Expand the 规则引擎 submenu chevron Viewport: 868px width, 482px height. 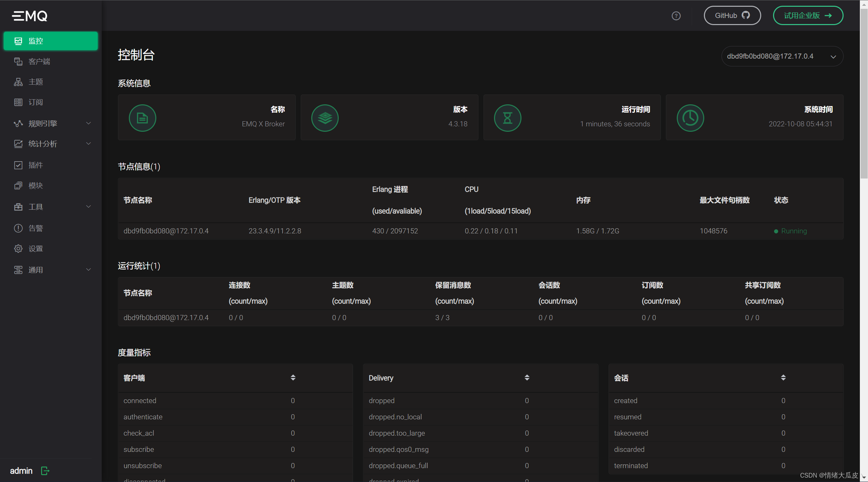click(88, 123)
